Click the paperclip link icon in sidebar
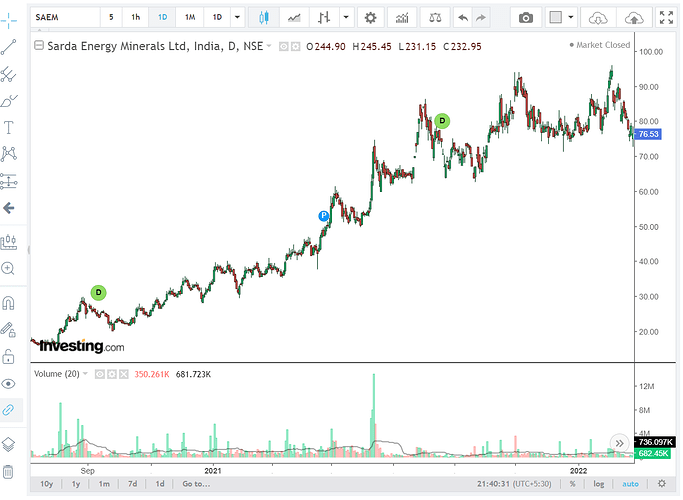The width and height of the screenshot is (683, 500). [x=9, y=410]
